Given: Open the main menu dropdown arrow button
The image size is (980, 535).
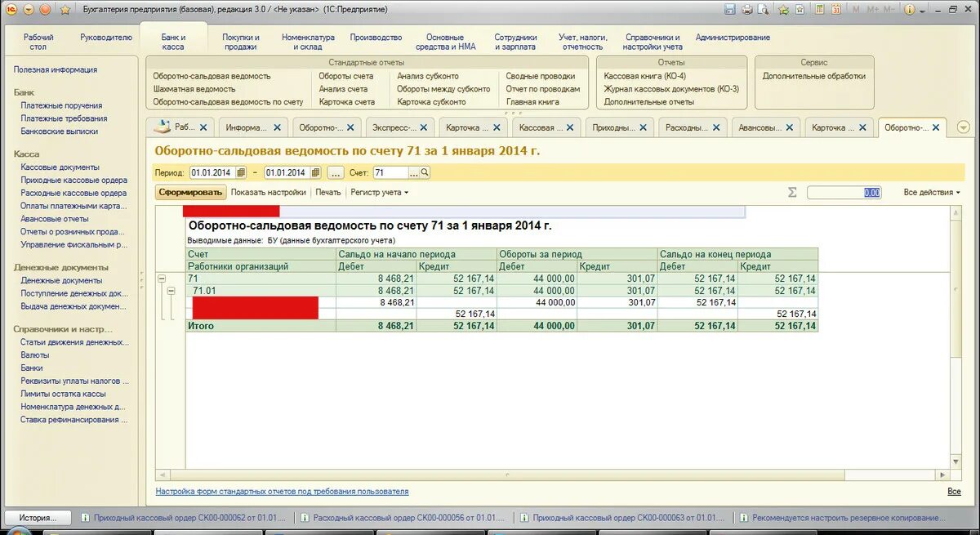Looking at the screenshot, I should click(x=29, y=10).
